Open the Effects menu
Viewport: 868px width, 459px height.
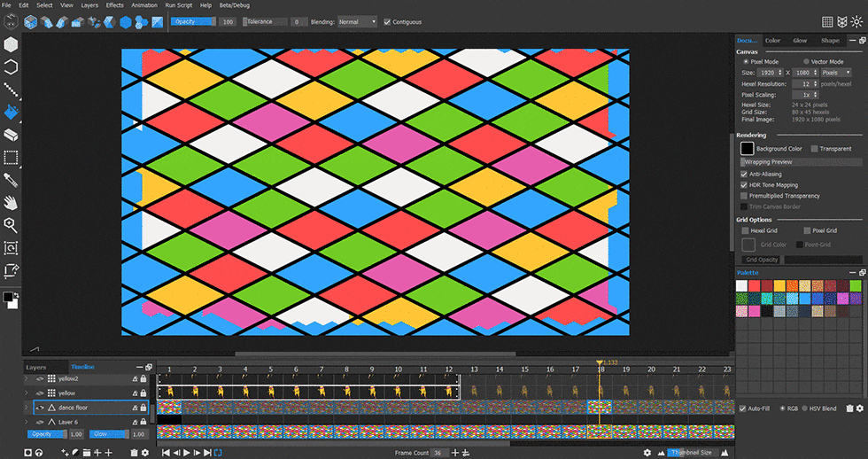coord(115,5)
